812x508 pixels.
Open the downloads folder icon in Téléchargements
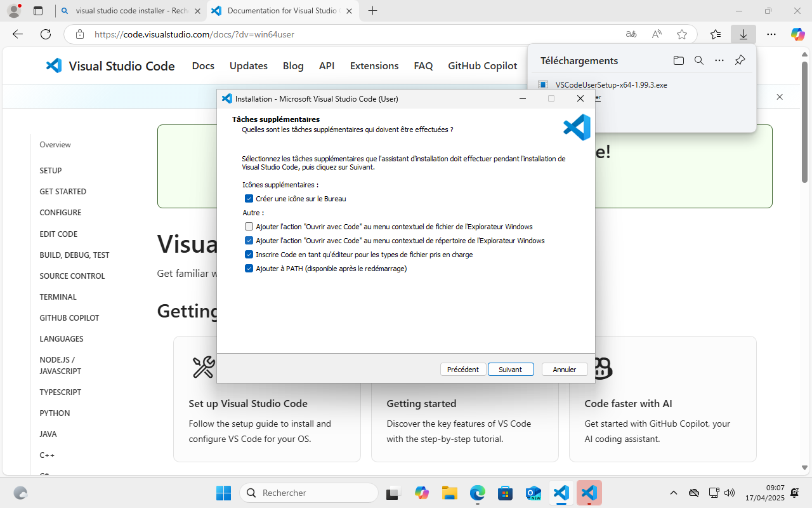pyautogui.click(x=679, y=61)
